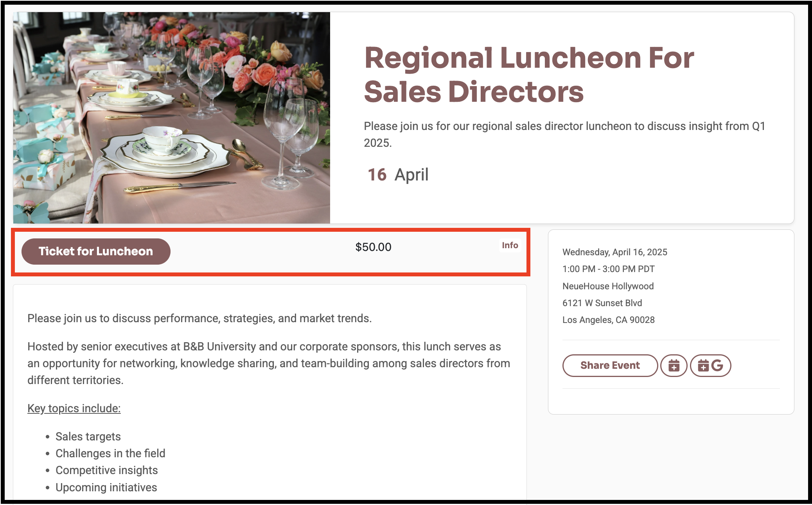Click the Q1 2025 luncheon summary text
The image size is (812, 505).
564,134
